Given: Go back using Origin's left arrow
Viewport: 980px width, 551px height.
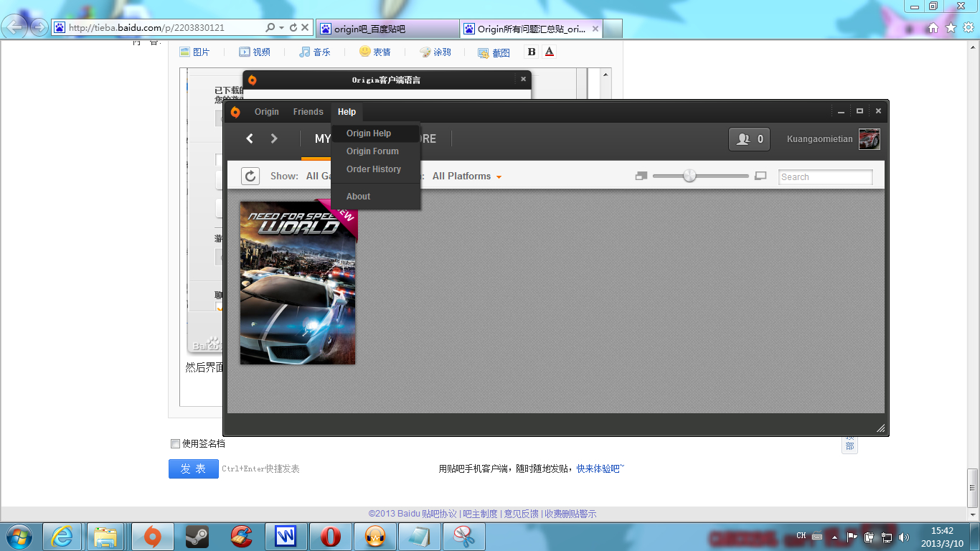Looking at the screenshot, I should point(250,138).
